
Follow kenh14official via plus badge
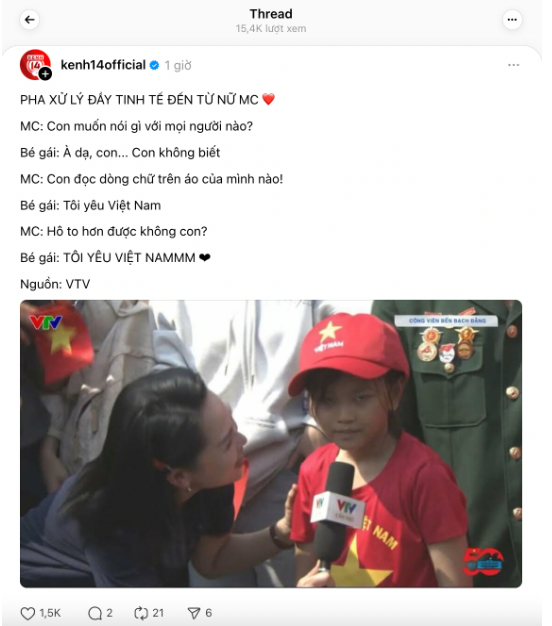46,74
